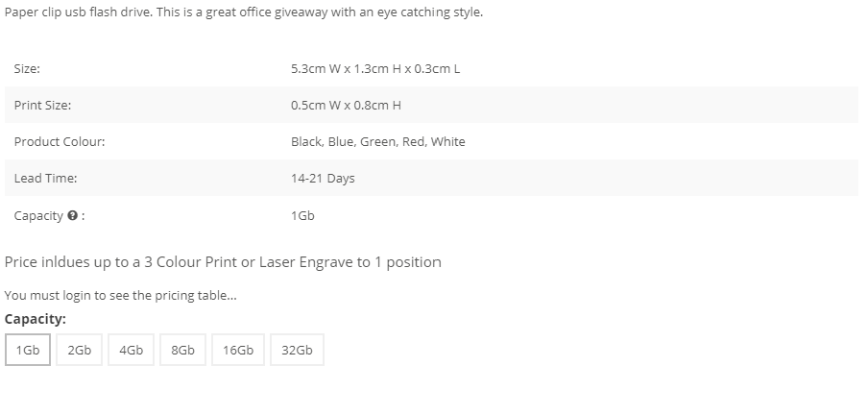Click the Print Size row label
This screenshot has height=415, width=868.
[x=42, y=106]
